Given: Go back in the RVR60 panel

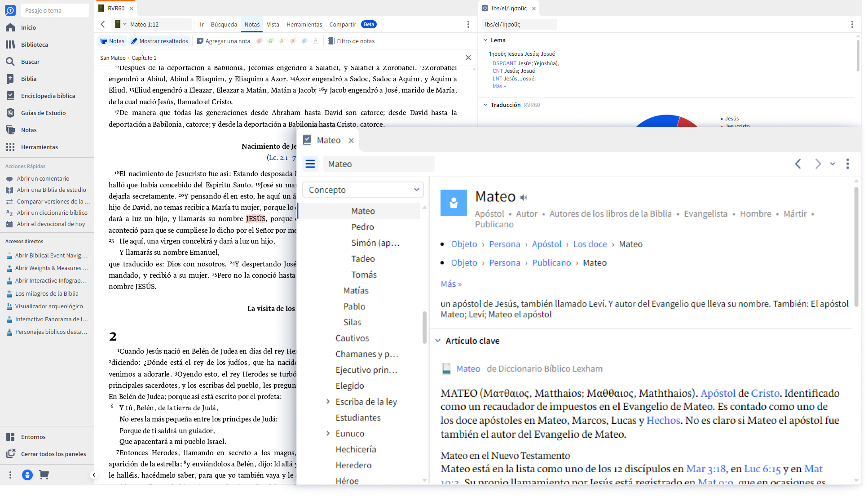Looking at the screenshot, I should pyautogui.click(x=103, y=24).
